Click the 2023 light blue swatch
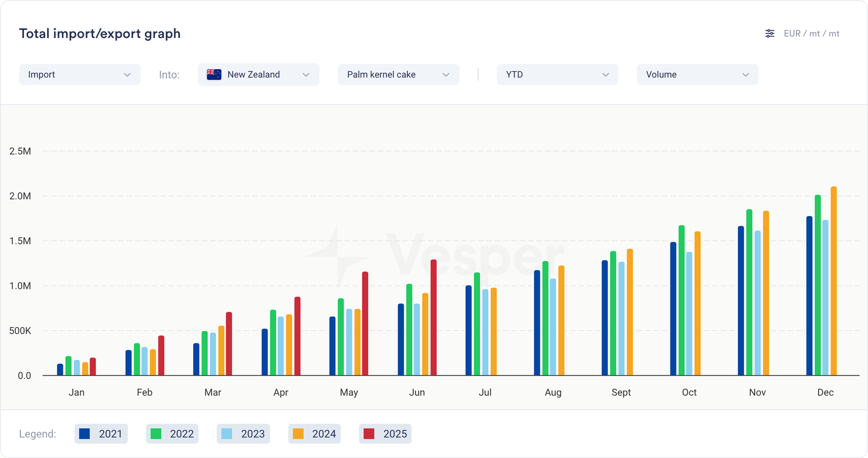Image resolution: width=868 pixels, height=458 pixels. coord(227,434)
